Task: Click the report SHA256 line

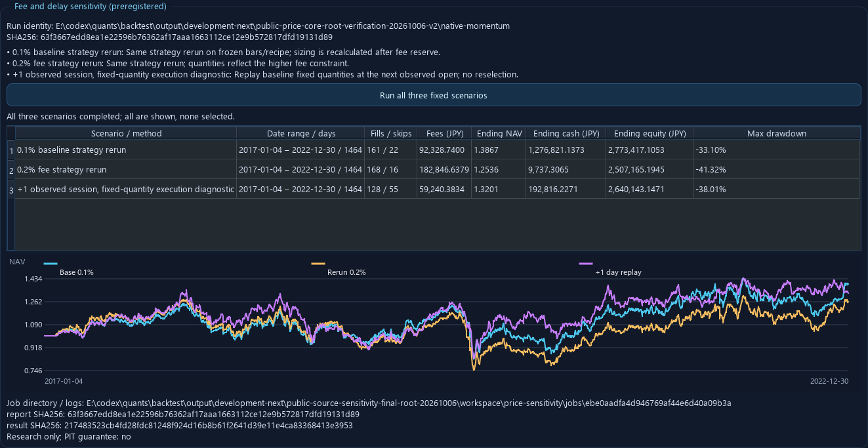Action: tap(183, 415)
